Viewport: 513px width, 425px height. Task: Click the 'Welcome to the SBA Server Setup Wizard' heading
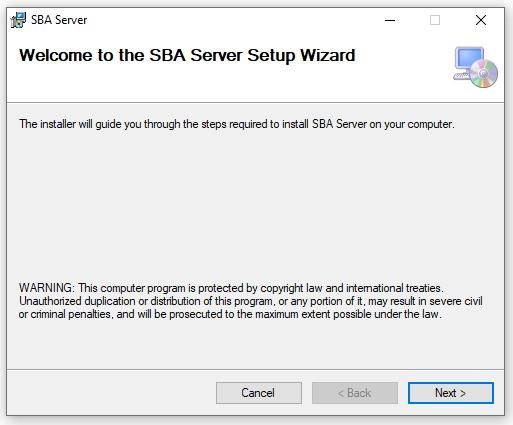(x=187, y=55)
